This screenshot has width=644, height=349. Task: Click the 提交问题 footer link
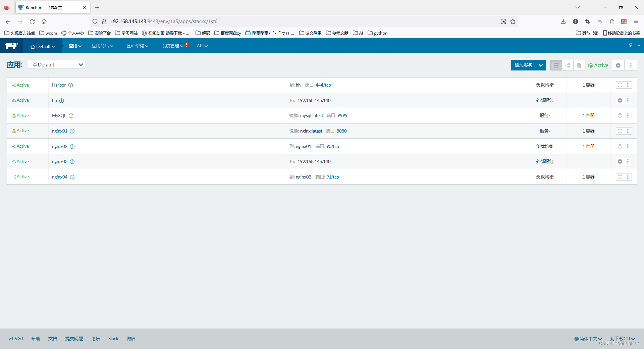pos(74,339)
